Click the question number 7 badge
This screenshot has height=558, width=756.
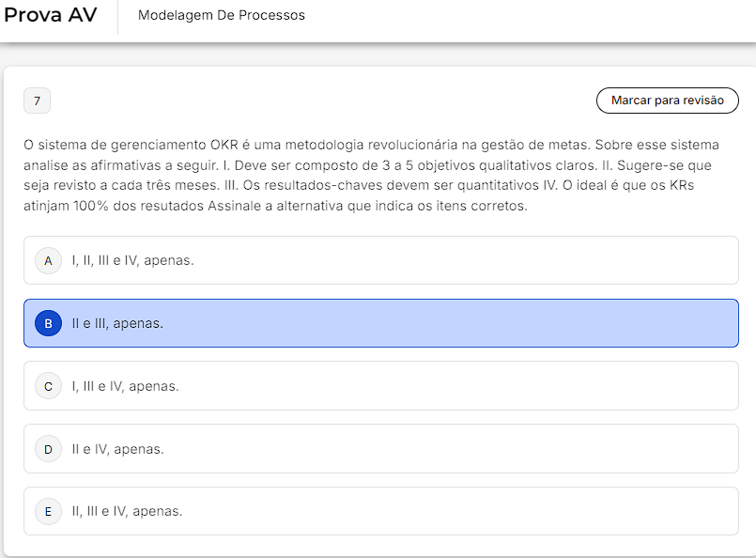tap(37, 101)
